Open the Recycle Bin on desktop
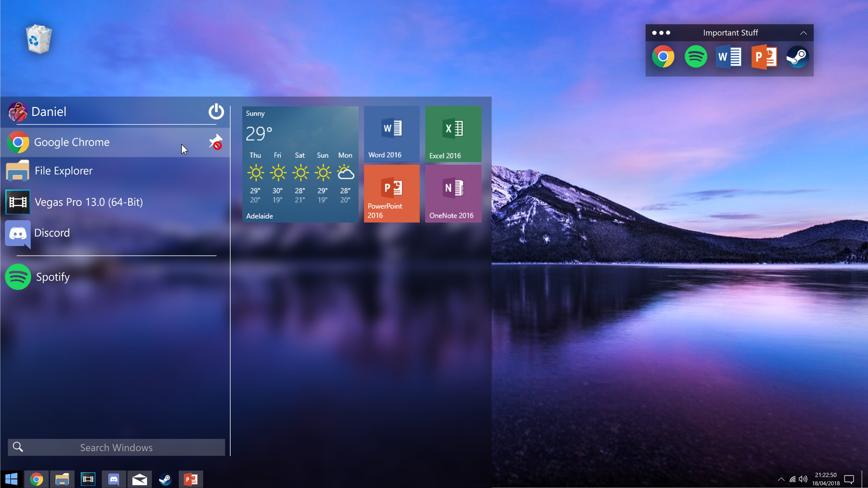Image resolution: width=868 pixels, height=488 pixels. point(39,39)
